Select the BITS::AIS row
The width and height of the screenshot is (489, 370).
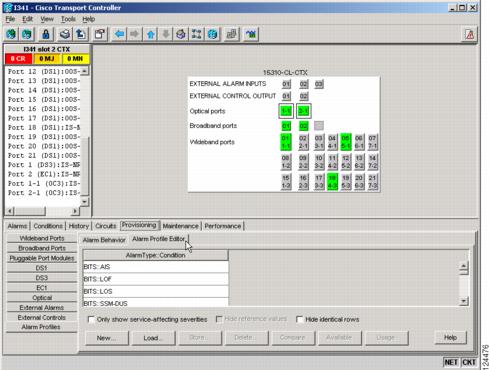point(156,267)
